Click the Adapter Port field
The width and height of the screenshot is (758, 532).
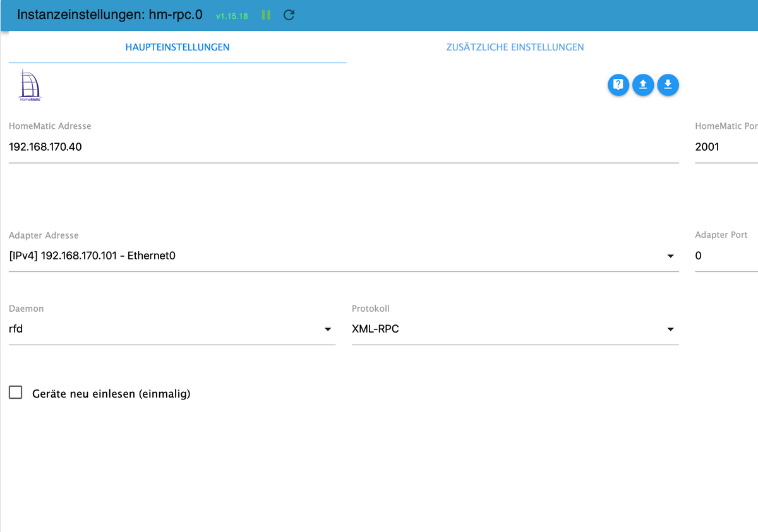coord(726,256)
